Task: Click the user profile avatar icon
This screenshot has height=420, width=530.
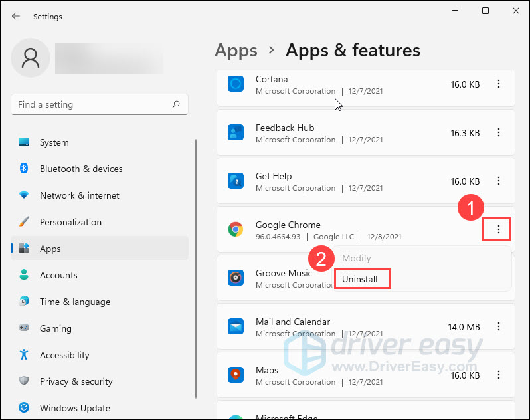Action: [x=31, y=58]
